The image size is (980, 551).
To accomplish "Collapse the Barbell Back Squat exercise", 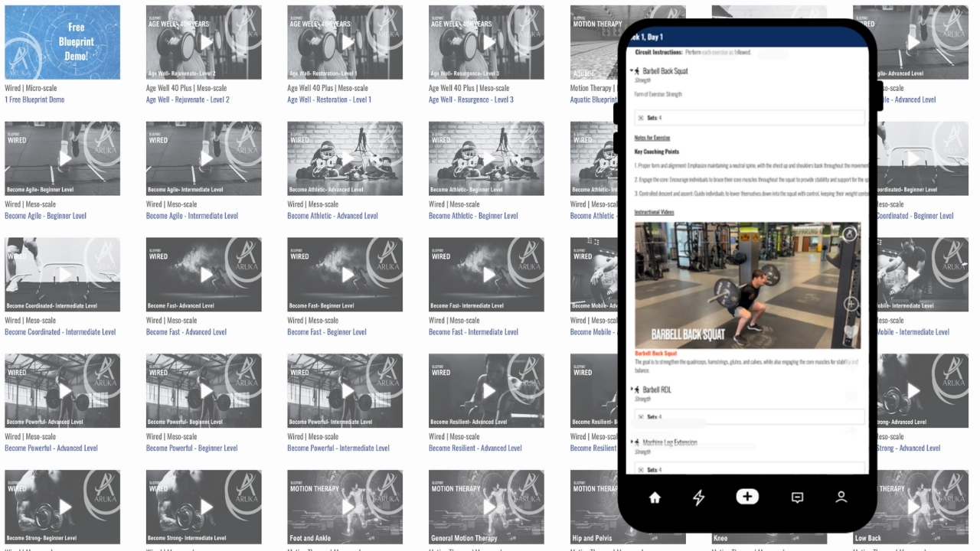I will pyautogui.click(x=631, y=71).
